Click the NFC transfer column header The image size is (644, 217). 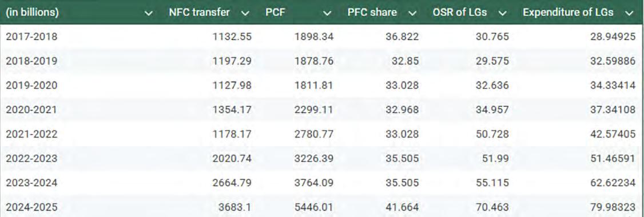(x=199, y=13)
